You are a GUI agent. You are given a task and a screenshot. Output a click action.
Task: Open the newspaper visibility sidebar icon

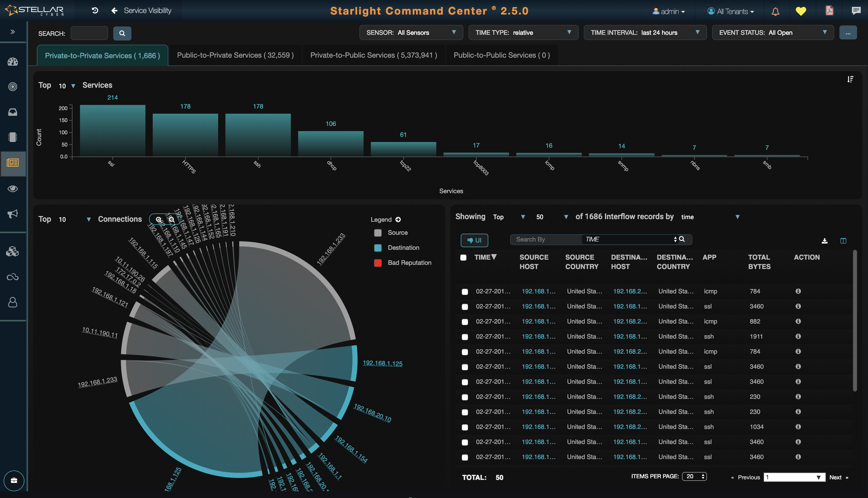[13, 163]
